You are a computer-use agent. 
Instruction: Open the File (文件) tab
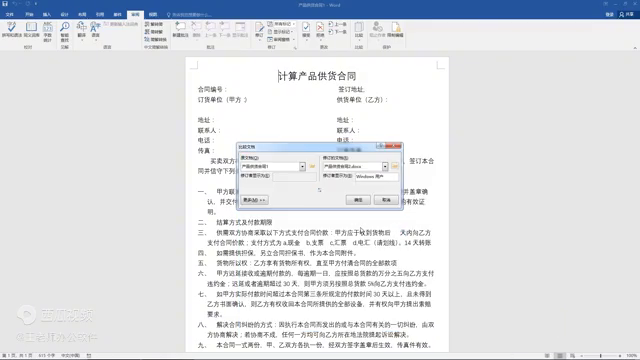pyautogui.click(x=9, y=14)
